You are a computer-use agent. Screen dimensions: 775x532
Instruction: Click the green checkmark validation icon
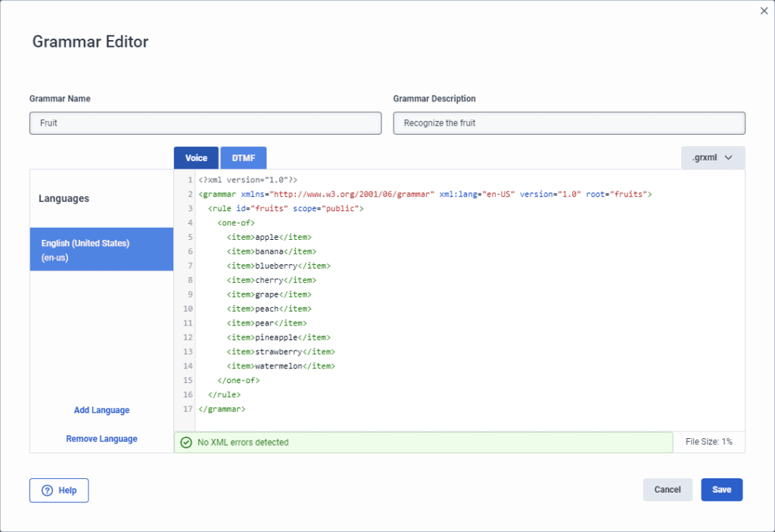coord(186,442)
